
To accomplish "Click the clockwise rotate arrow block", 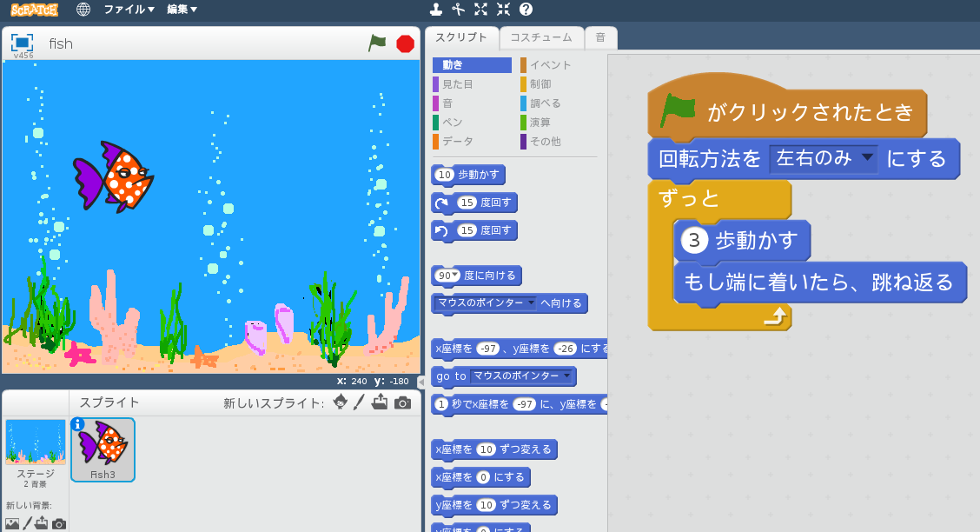I will pyautogui.click(x=442, y=203).
